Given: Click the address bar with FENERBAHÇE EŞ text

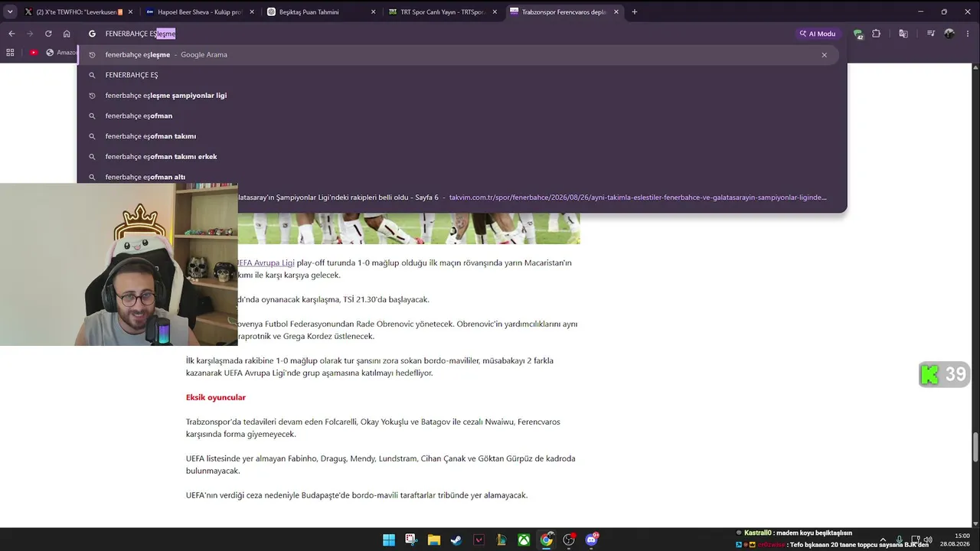Looking at the screenshot, I should (436, 34).
